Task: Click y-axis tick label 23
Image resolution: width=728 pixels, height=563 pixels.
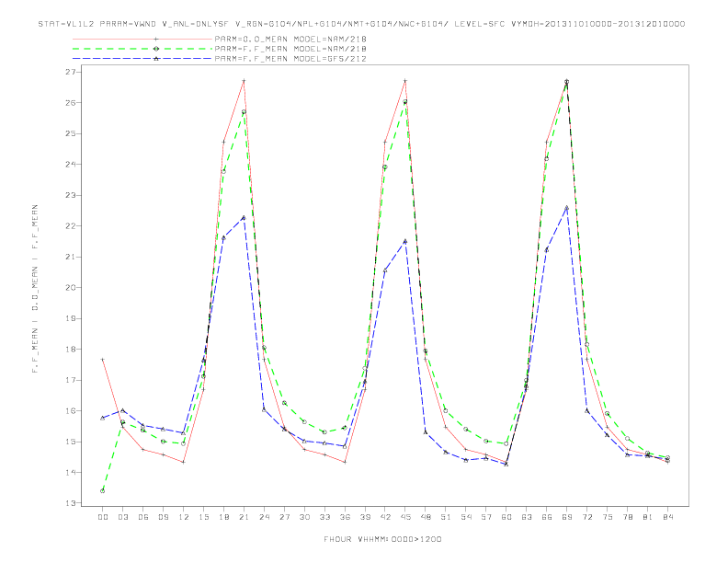Action: click(x=71, y=195)
